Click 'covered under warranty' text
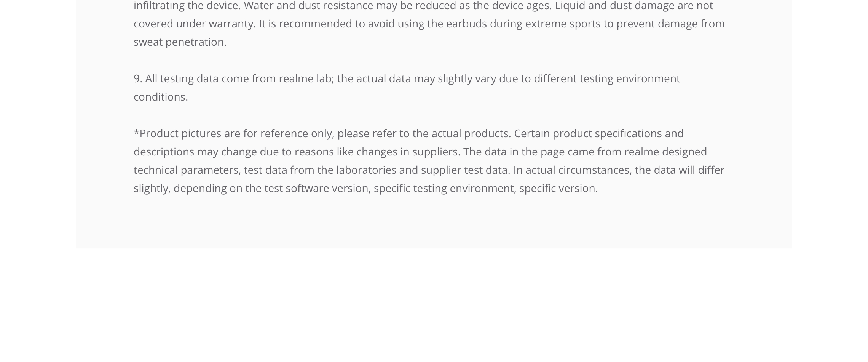Screen dimensions: 868x362 point(194,24)
